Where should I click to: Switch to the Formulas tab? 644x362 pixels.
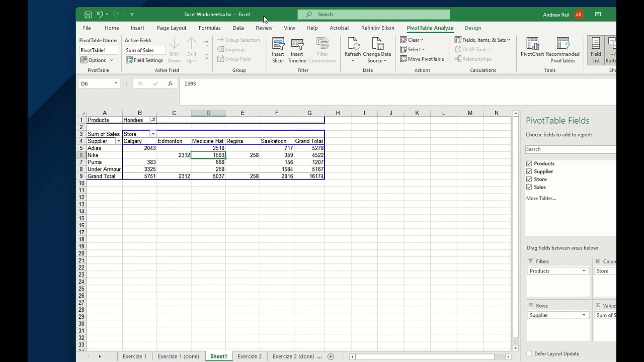210,28
